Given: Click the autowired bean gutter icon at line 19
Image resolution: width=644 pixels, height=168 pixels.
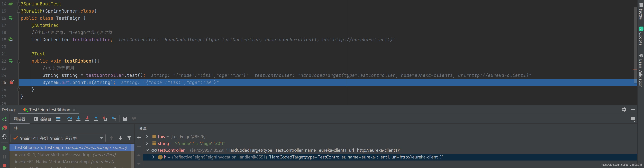Looking at the screenshot, I should [11, 40].
